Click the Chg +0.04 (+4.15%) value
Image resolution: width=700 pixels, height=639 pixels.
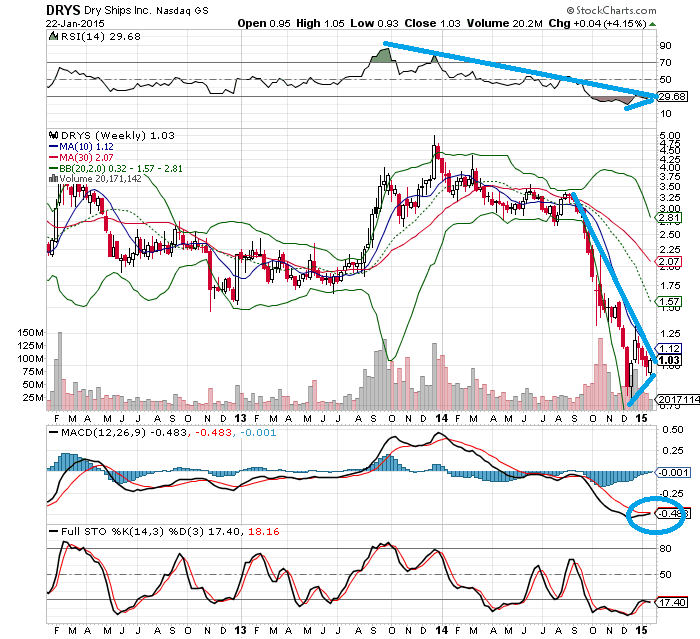[597, 24]
